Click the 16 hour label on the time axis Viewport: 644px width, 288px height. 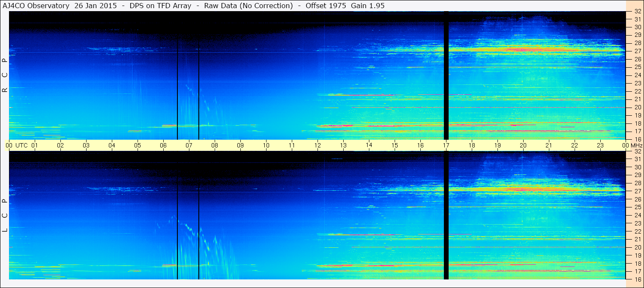click(x=420, y=145)
